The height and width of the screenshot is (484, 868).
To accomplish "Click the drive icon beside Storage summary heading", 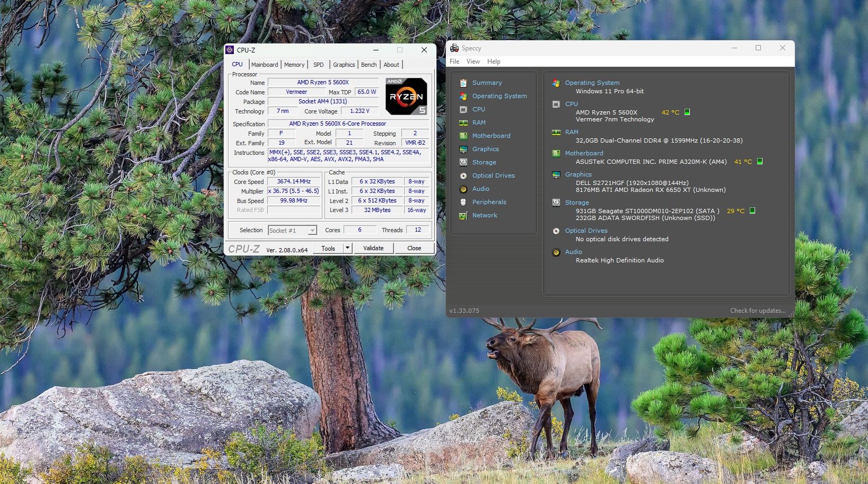I will pyautogui.click(x=556, y=203).
